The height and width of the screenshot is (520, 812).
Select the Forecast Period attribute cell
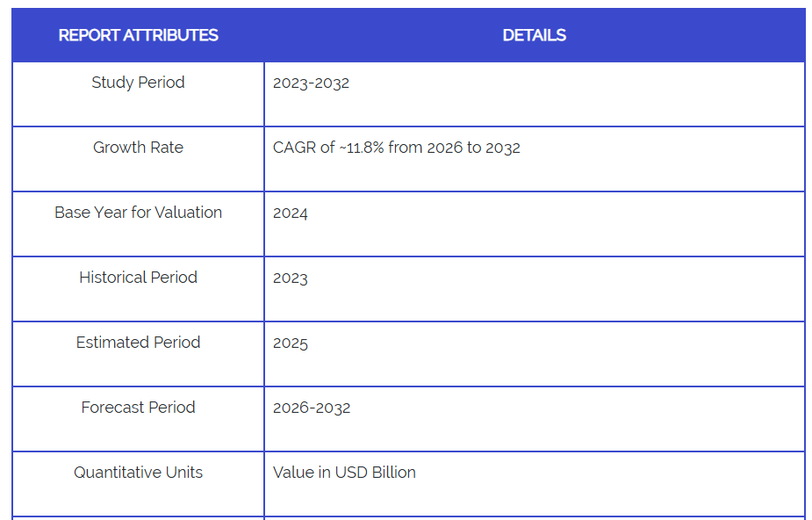(x=138, y=408)
